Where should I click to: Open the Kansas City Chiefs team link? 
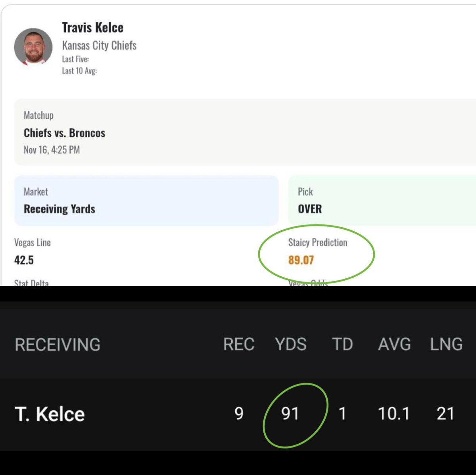tap(99, 45)
